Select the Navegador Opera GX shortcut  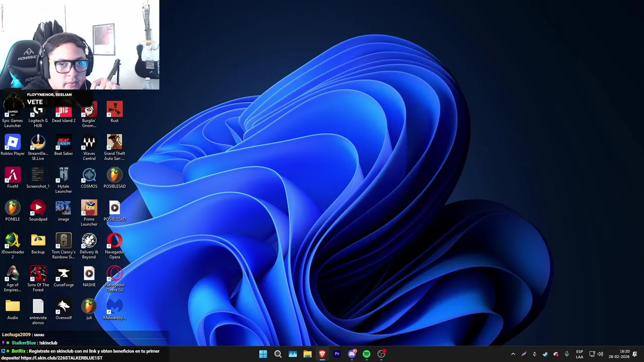115,279
